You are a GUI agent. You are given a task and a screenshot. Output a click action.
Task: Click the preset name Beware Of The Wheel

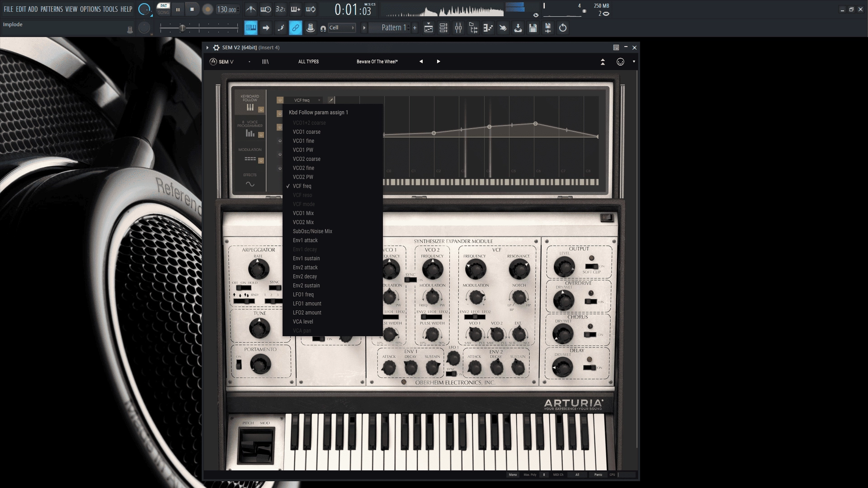(x=377, y=62)
